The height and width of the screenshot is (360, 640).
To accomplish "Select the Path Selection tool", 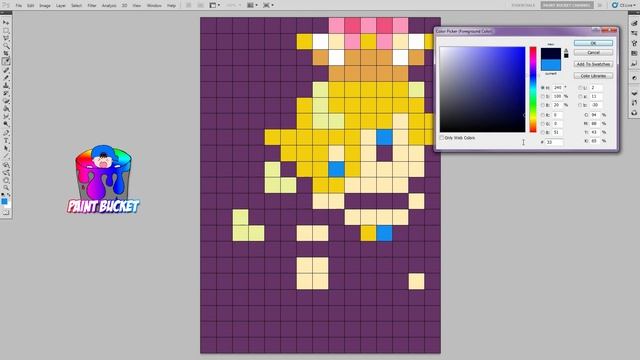I will (6, 148).
